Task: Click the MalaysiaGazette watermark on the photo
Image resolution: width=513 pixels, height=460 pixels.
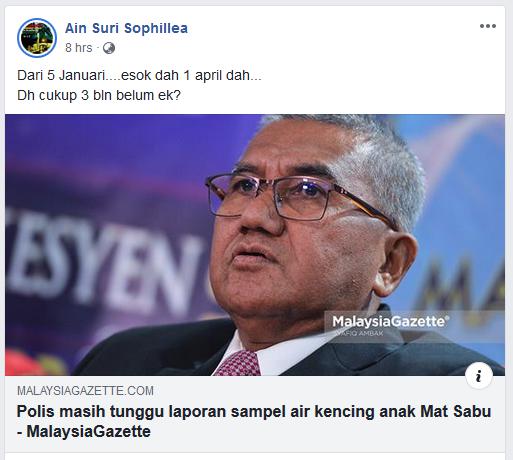Action: coord(390,321)
